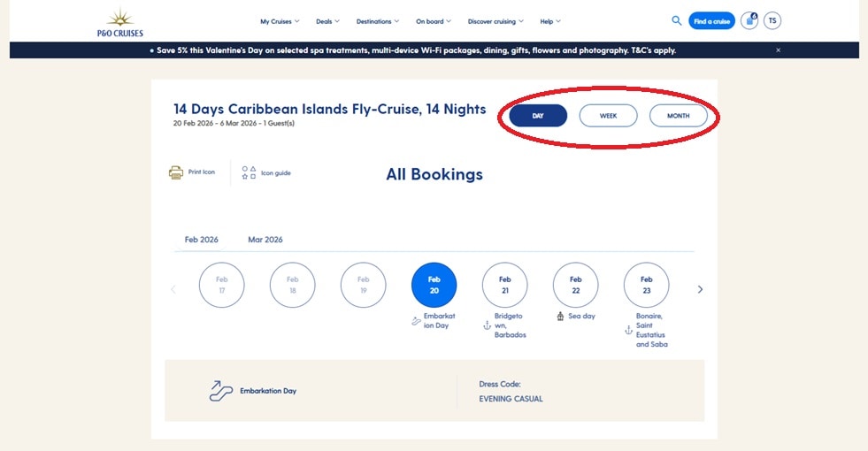Open the Icon guide shapes icon
The height and width of the screenshot is (451, 868).
(249, 172)
